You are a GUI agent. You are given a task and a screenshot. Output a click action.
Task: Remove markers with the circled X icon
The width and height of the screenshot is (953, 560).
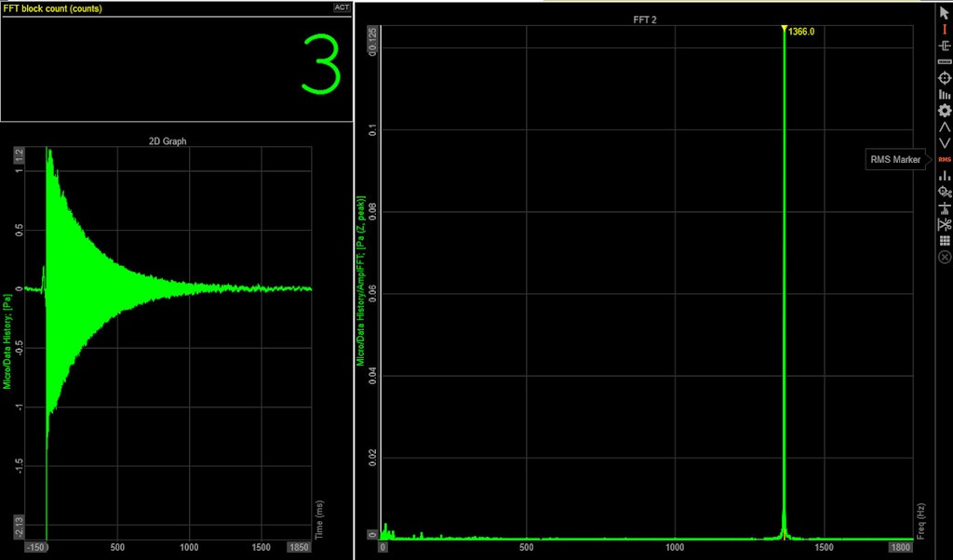pos(943,256)
